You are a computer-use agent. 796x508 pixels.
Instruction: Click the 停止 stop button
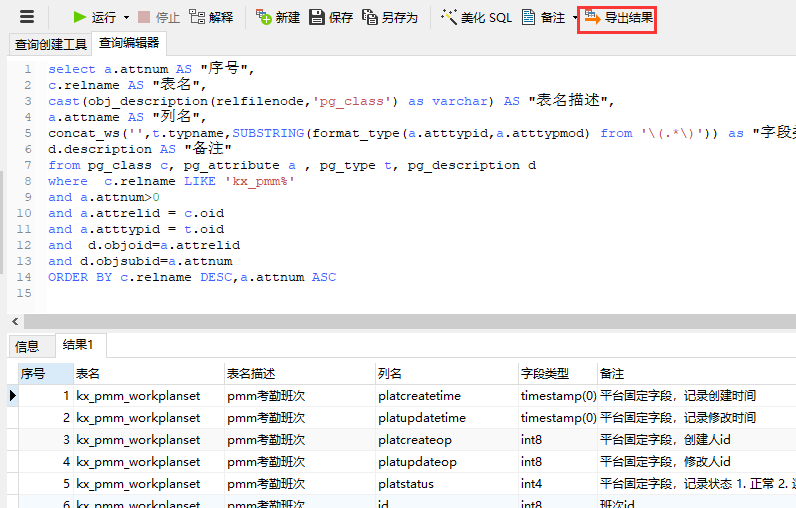(159, 18)
